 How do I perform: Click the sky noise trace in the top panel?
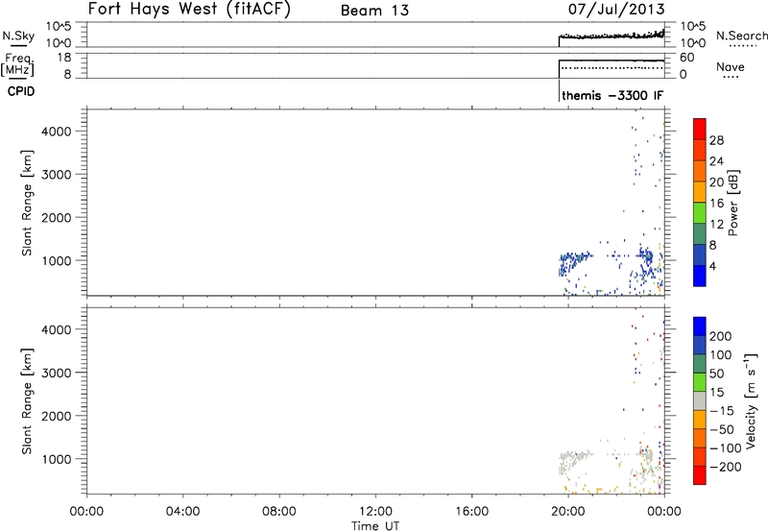pyautogui.click(x=612, y=36)
